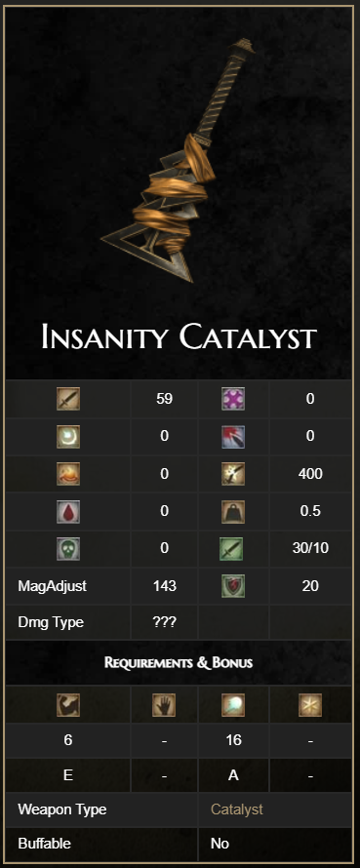Image resolution: width=360 pixels, height=868 pixels.
Task: Click the green skull poison icon
Action: 68,548
